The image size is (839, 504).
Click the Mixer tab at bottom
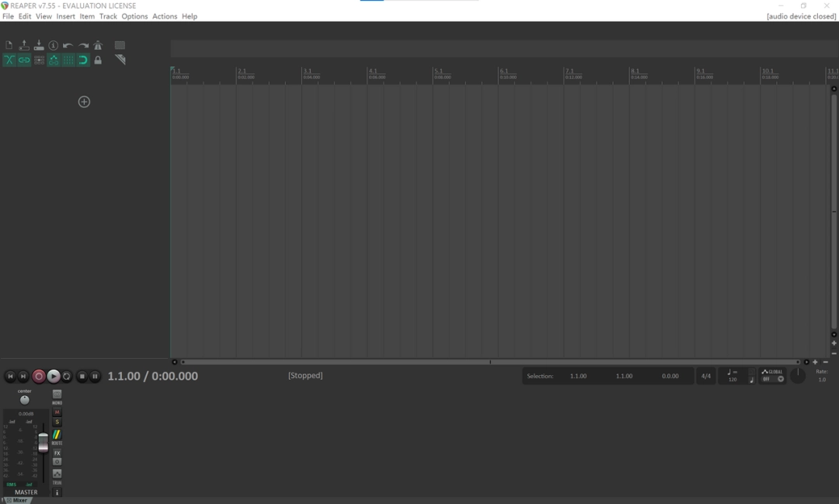click(x=17, y=500)
